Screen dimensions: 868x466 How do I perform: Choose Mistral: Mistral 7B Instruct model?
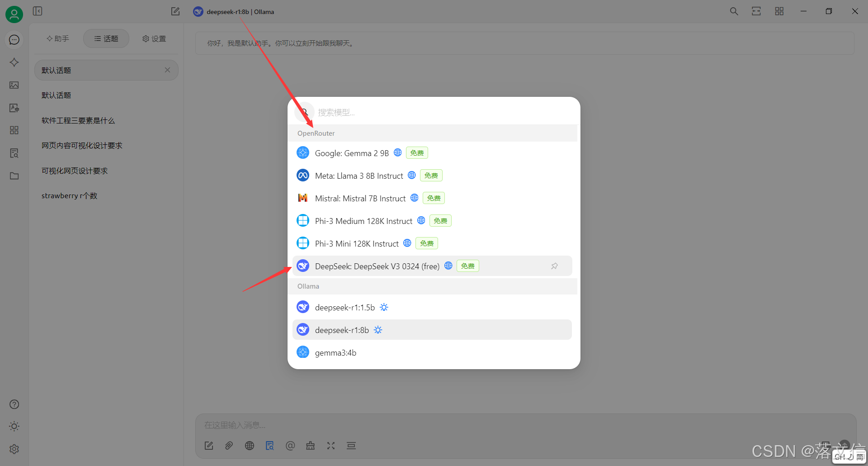pyautogui.click(x=432, y=198)
